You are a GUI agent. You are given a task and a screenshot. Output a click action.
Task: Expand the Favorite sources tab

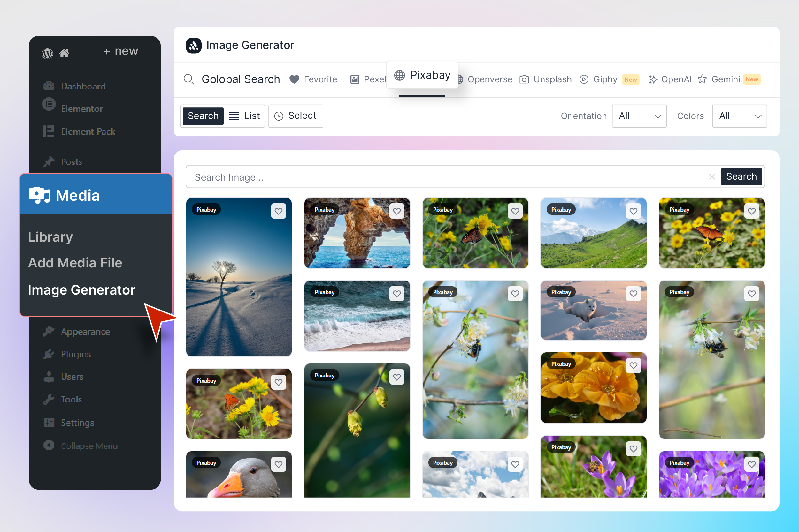pyautogui.click(x=313, y=79)
